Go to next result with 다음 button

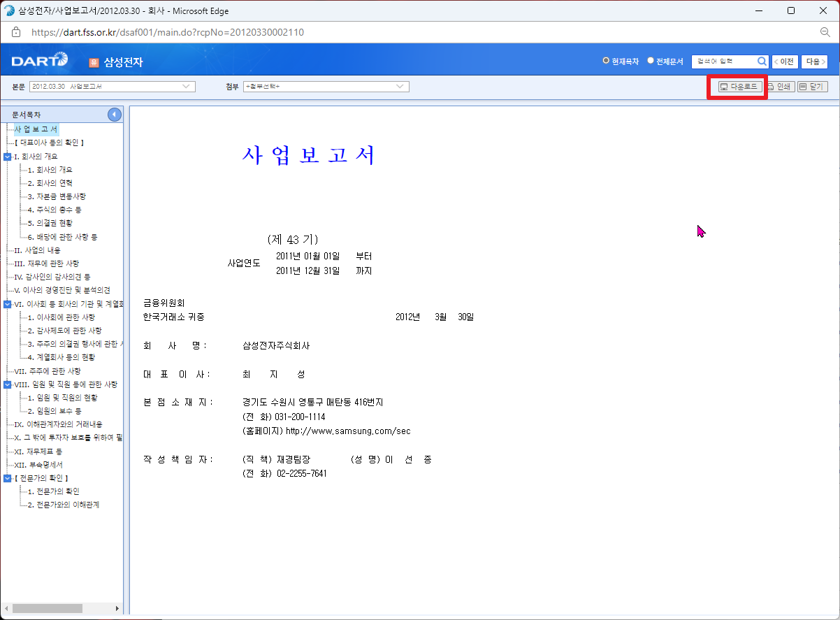814,62
